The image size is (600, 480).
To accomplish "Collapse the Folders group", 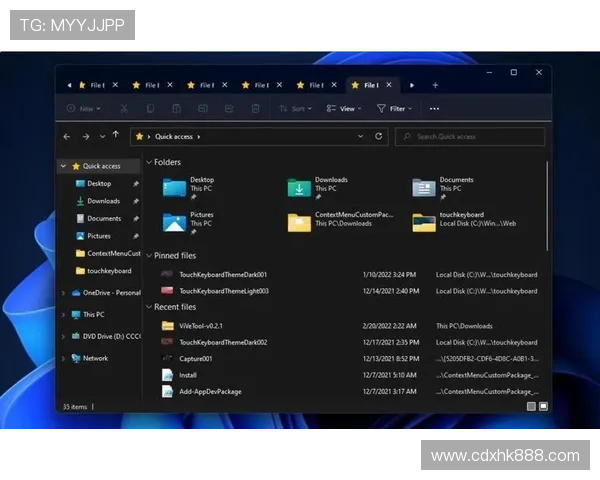I will (149, 162).
